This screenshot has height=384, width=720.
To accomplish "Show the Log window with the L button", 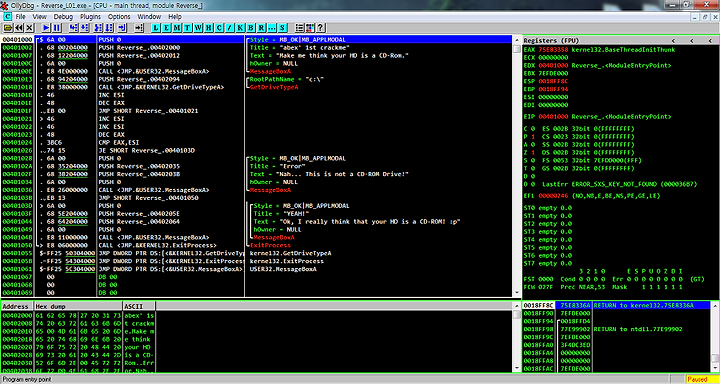I will [x=156, y=28].
